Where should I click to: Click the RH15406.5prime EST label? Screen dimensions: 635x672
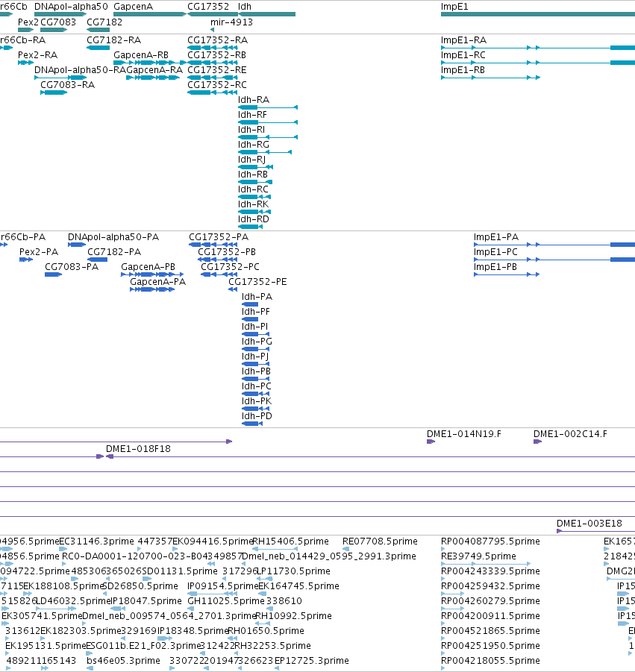291,541
